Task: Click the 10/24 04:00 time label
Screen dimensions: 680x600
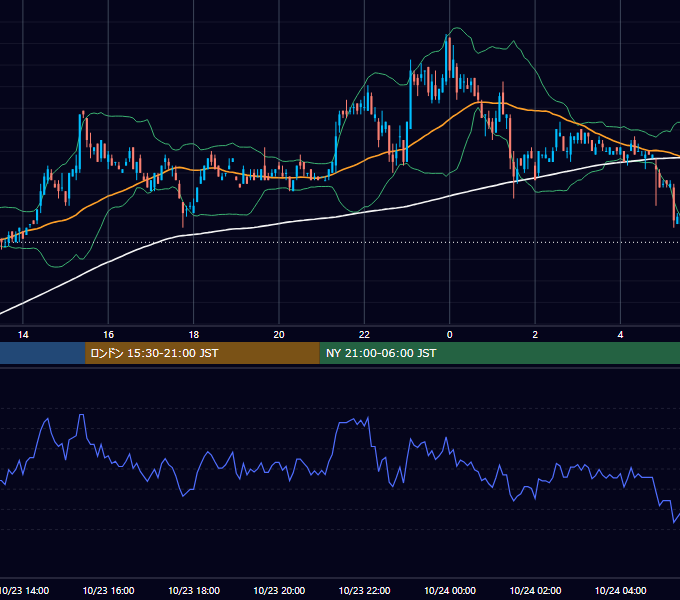Action: [x=621, y=590]
